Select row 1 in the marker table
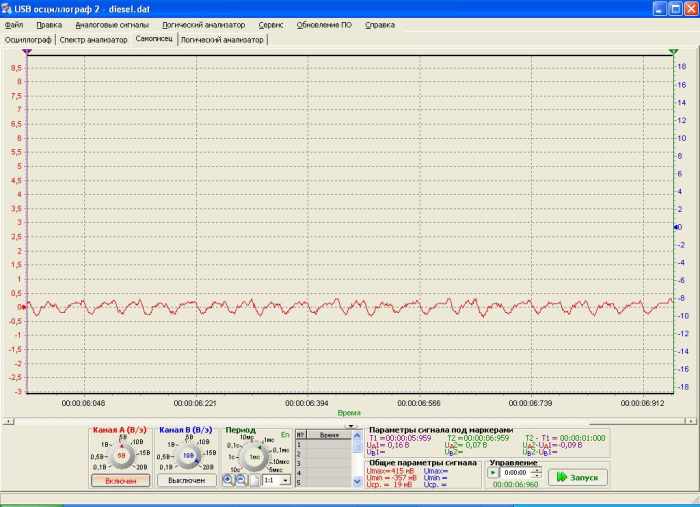 [324, 445]
